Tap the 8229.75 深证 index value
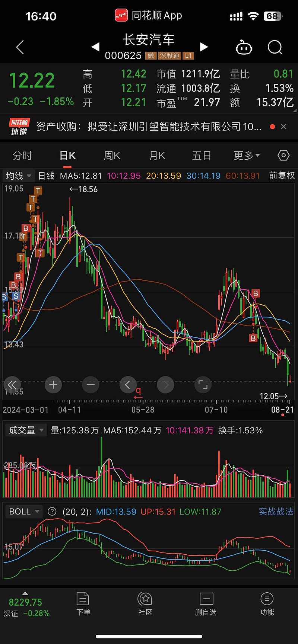Viewport: 298px width, 644px height. point(25,602)
